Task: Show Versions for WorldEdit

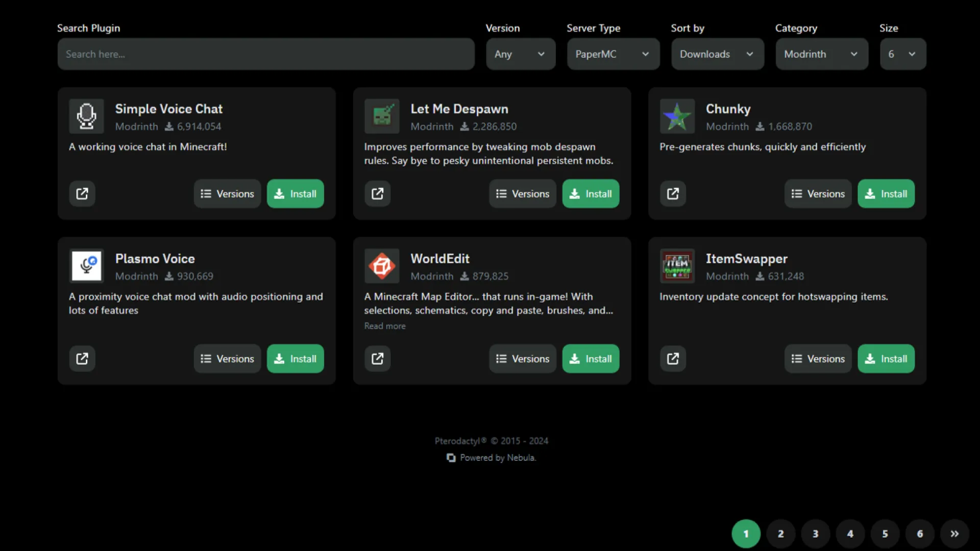Action: (522, 359)
